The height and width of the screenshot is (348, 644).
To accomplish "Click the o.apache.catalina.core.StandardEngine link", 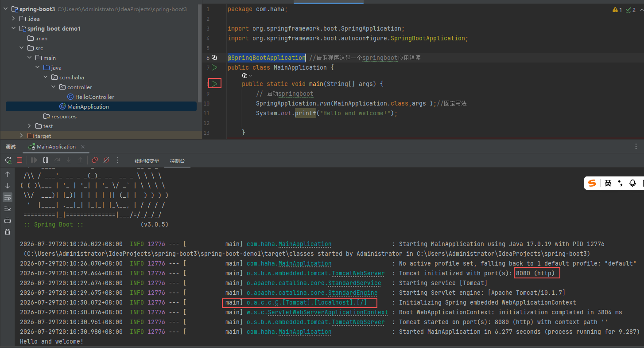I will pyautogui.click(x=312, y=293).
